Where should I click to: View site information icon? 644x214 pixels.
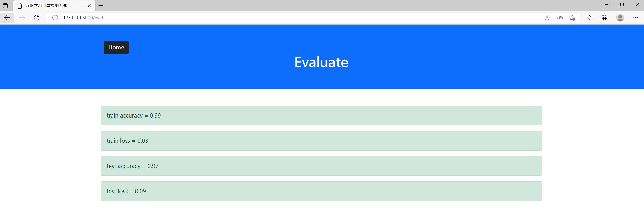tap(55, 18)
